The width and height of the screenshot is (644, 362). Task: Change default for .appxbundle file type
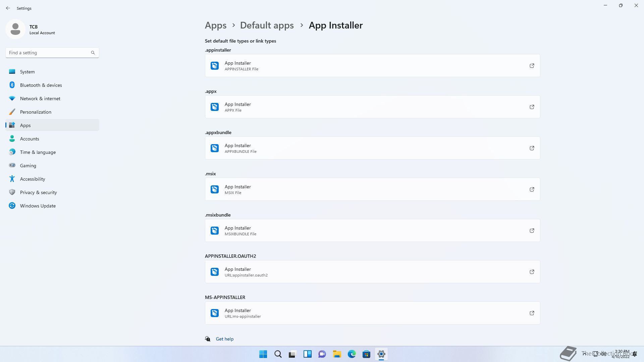373,148
